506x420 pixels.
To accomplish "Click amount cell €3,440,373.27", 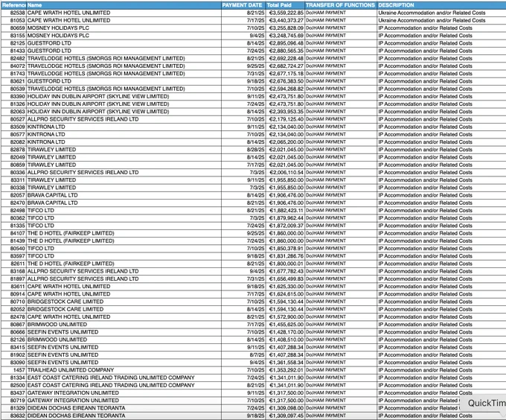I will coord(286,20).
